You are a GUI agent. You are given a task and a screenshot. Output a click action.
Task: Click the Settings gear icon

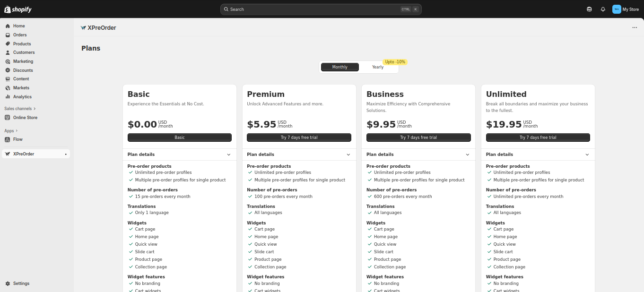(x=8, y=283)
